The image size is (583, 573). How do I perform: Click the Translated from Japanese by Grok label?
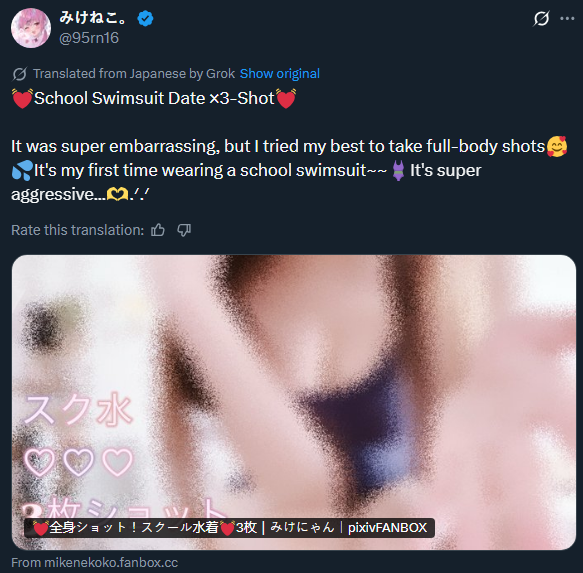[134, 74]
